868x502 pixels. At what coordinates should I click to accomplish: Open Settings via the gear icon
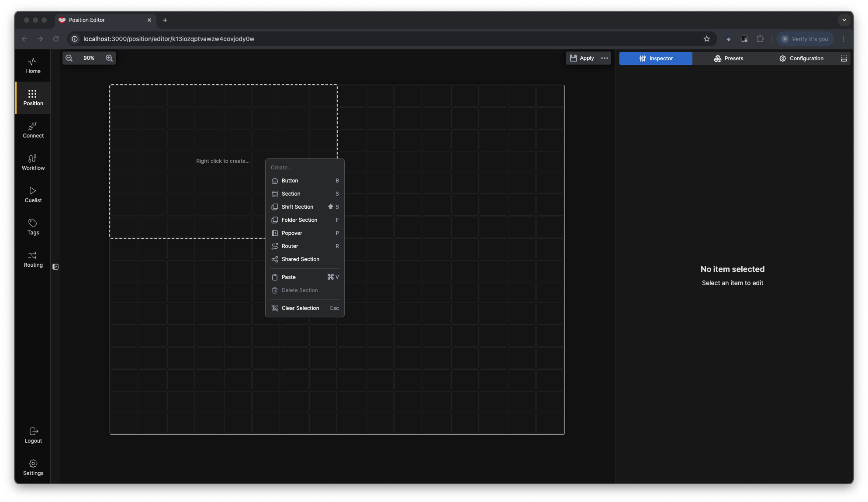point(33,468)
